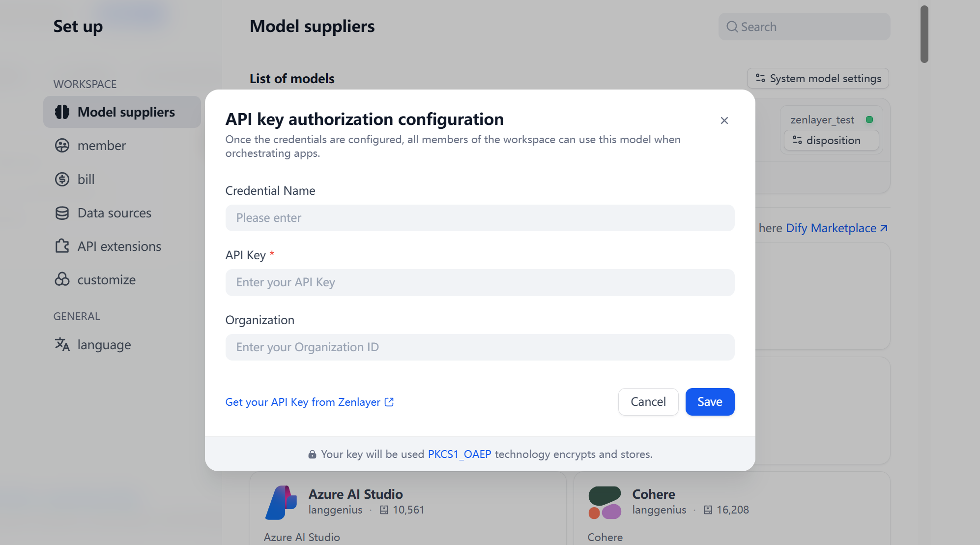Click the Data sources database icon
The width and height of the screenshot is (980, 545).
62,213
